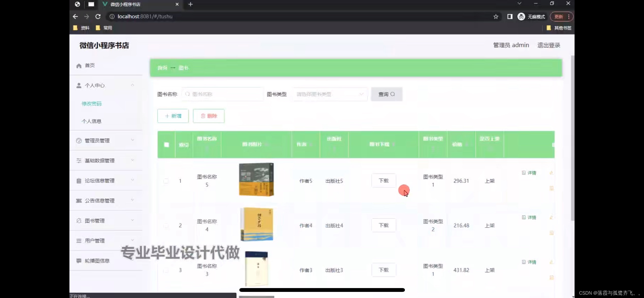Open the tab search chevron in title bar
Screen dimensions: 644x298
click(519, 4)
